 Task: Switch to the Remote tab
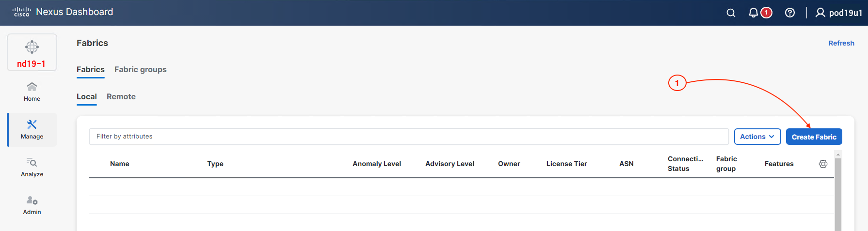[x=121, y=97]
